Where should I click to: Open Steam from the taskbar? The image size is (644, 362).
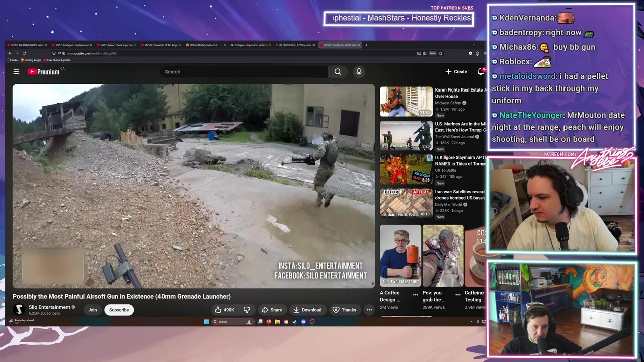[x=294, y=322]
